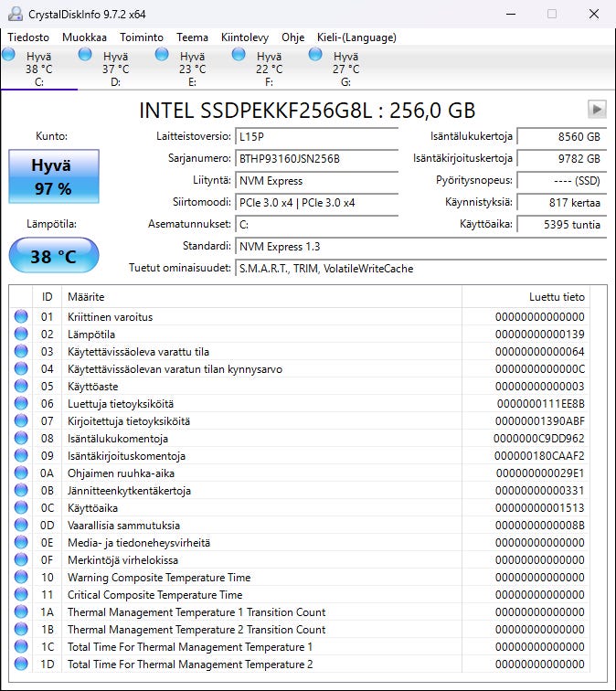
Task: Open the Teema menu
Action: (x=192, y=37)
